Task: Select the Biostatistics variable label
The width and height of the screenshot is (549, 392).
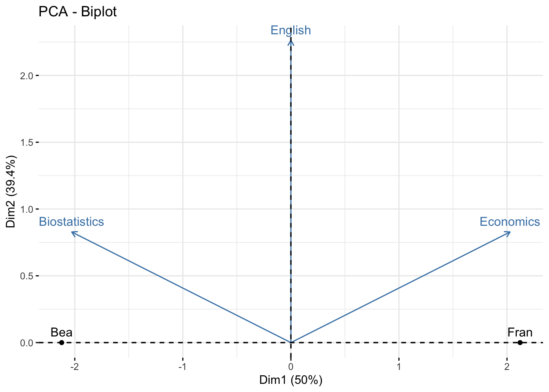Action: point(71,222)
